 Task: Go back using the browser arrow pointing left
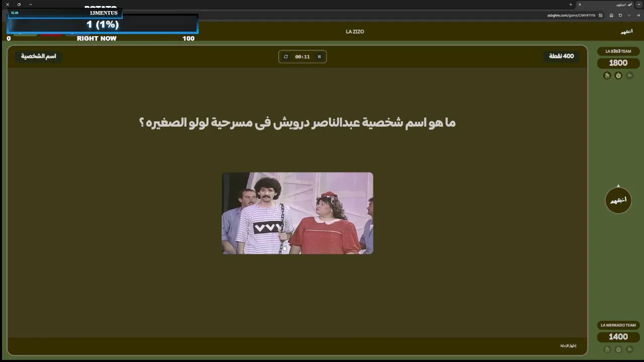629,15
